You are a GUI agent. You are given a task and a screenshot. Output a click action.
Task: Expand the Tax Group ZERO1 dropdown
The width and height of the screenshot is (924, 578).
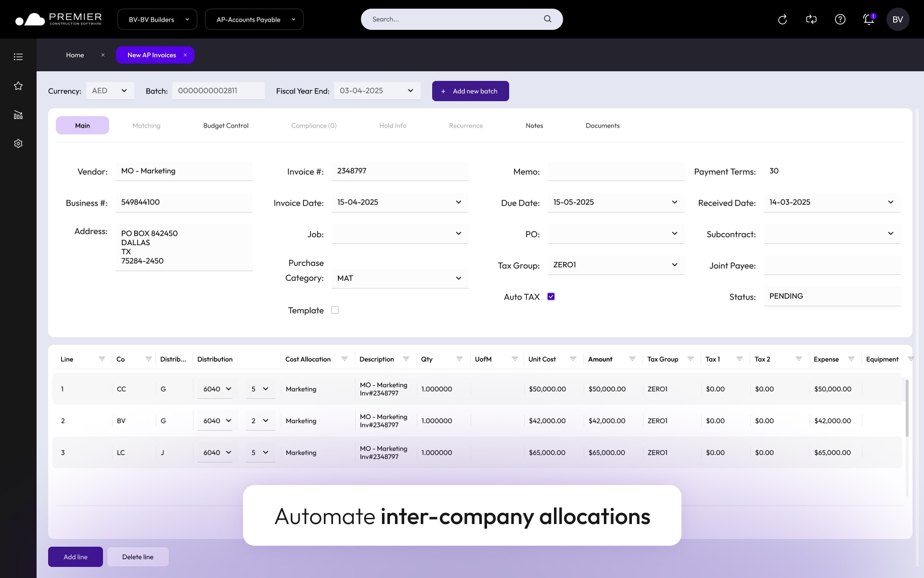pos(675,265)
